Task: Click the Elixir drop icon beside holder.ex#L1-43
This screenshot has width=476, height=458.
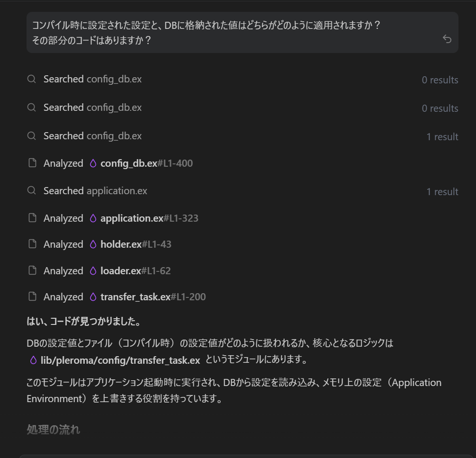Action: click(93, 244)
